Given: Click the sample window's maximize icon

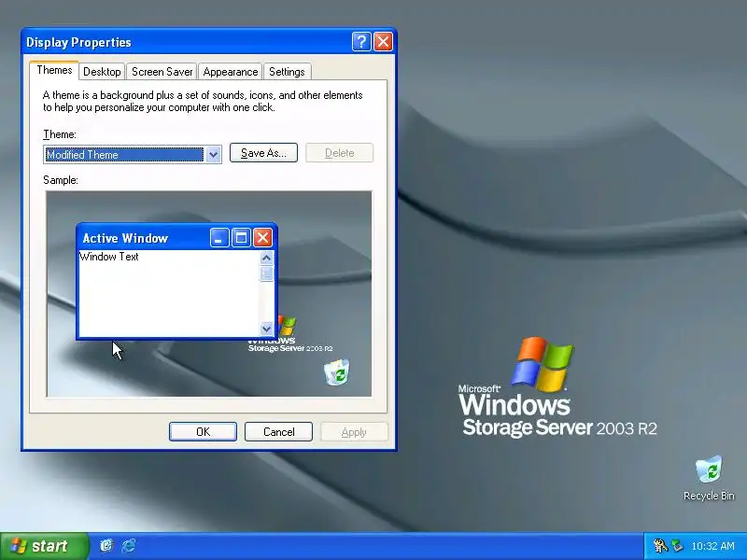Looking at the screenshot, I should click(241, 238).
